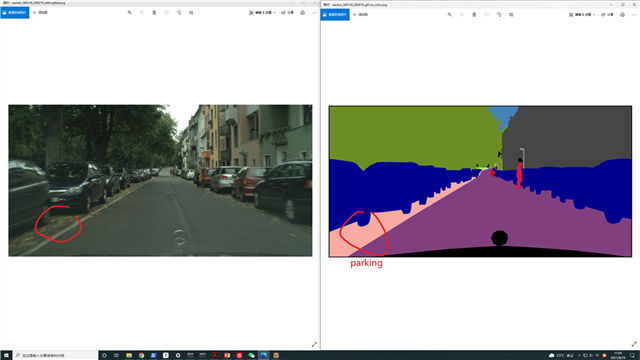640x360 pixels.
Task: Open the taskbar clock and date
Action: click(x=618, y=356)
